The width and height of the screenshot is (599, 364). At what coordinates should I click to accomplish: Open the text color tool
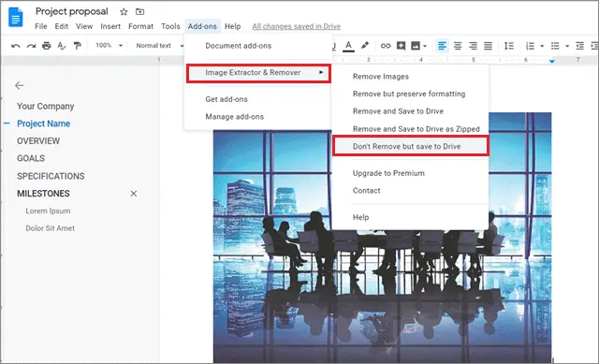point(348,46)
